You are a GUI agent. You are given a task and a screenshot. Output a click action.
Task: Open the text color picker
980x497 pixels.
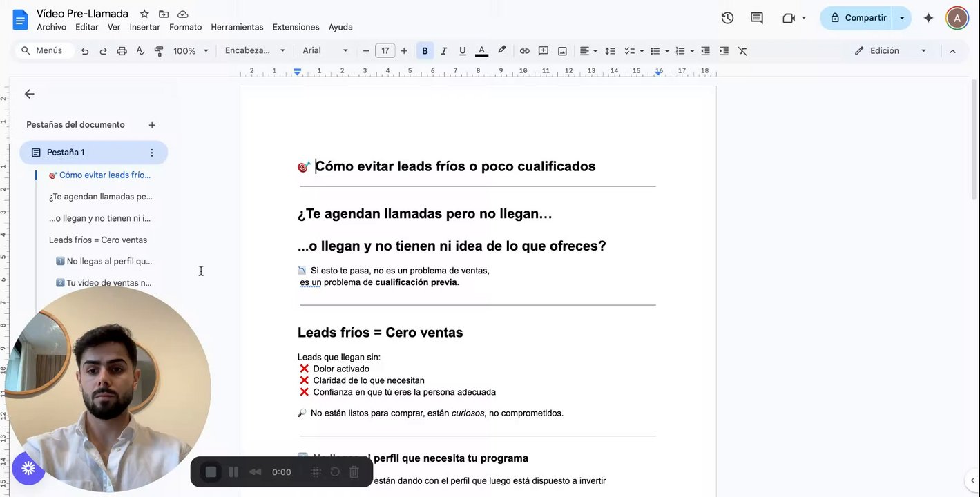click(x=482, y=51)
